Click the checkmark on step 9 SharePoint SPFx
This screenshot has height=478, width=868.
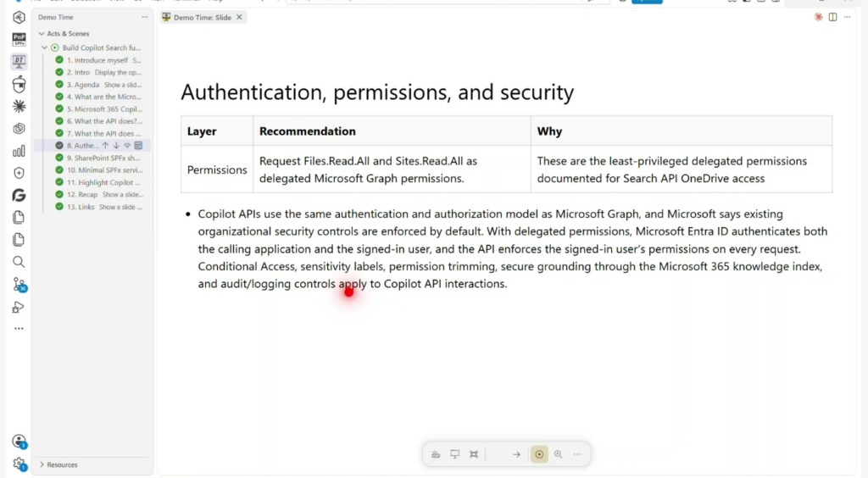click(x=59, y=158)
